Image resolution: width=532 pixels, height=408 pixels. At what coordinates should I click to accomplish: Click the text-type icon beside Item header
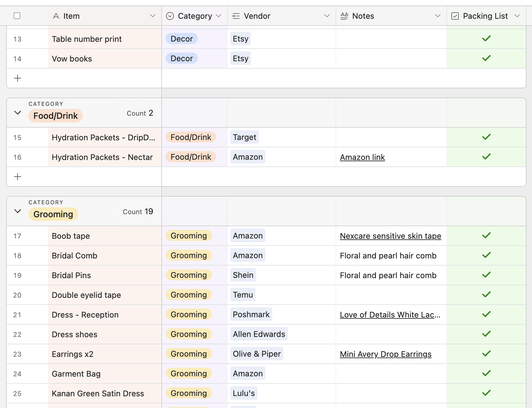click(x=56, y=16)
